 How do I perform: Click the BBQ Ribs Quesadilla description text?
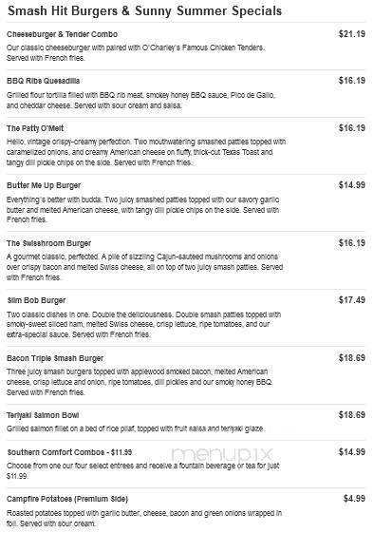140,101
